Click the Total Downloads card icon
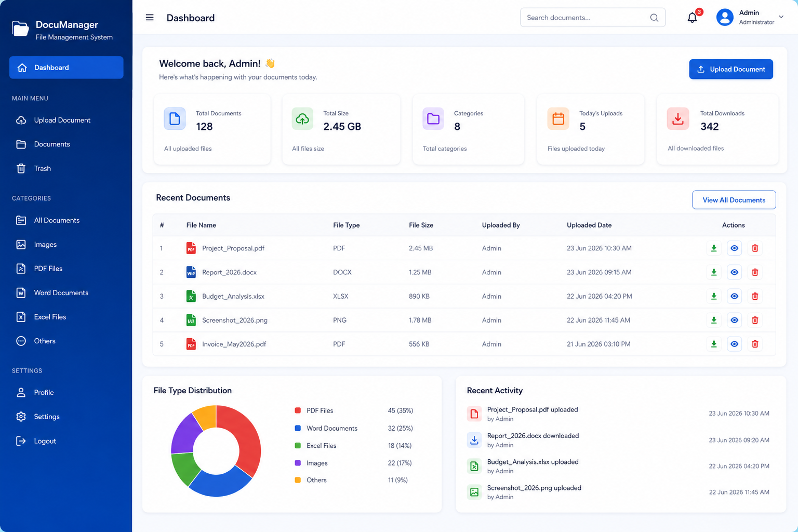 [678, 119]
